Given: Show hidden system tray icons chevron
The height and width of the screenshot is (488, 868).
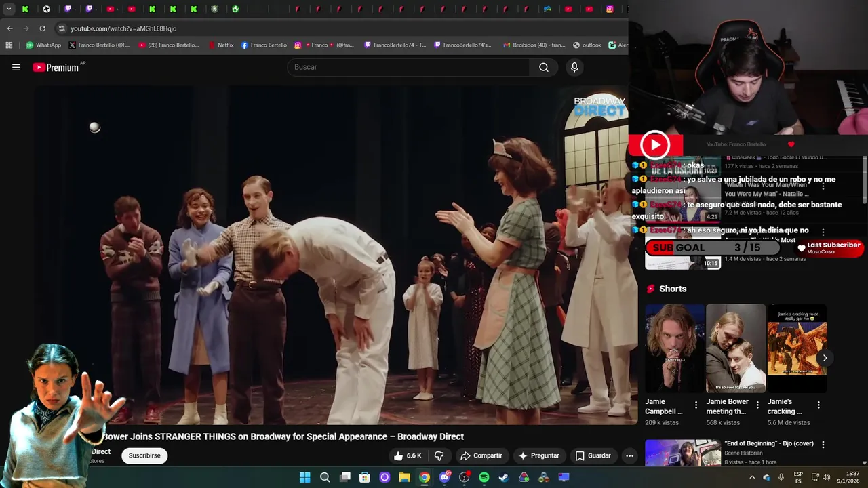Looking at the screenshot, I should [x=751, y=477].
